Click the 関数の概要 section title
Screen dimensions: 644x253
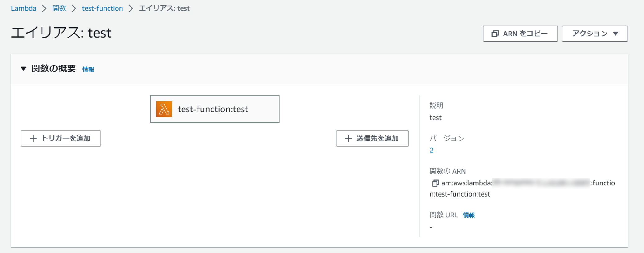pyautogui.click(x=53, y=69)
